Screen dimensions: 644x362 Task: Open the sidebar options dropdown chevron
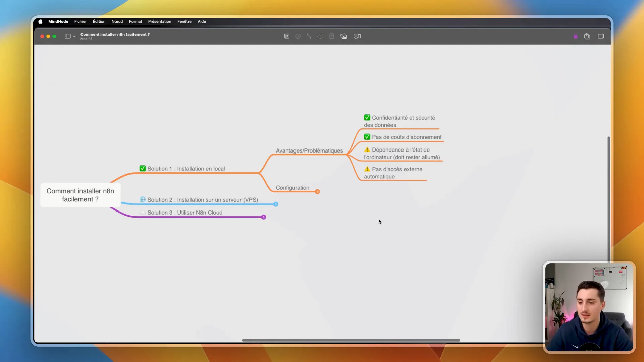pyautogui.click(x=74, y=36)
